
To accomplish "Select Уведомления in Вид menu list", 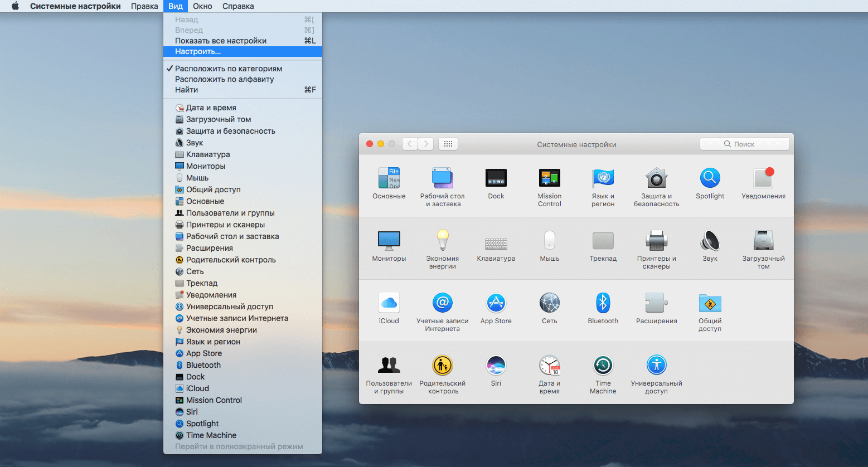I will [x=243, y=295].
